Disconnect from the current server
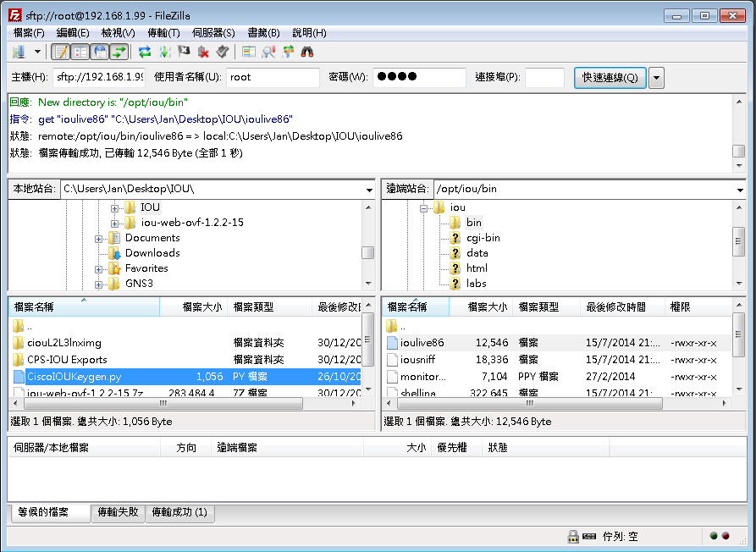This screenshot has height=552, width=756. [203, 52]
